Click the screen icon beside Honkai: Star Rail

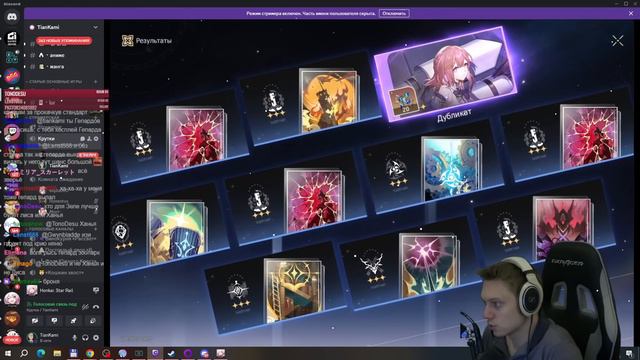[x=96, y=290]
